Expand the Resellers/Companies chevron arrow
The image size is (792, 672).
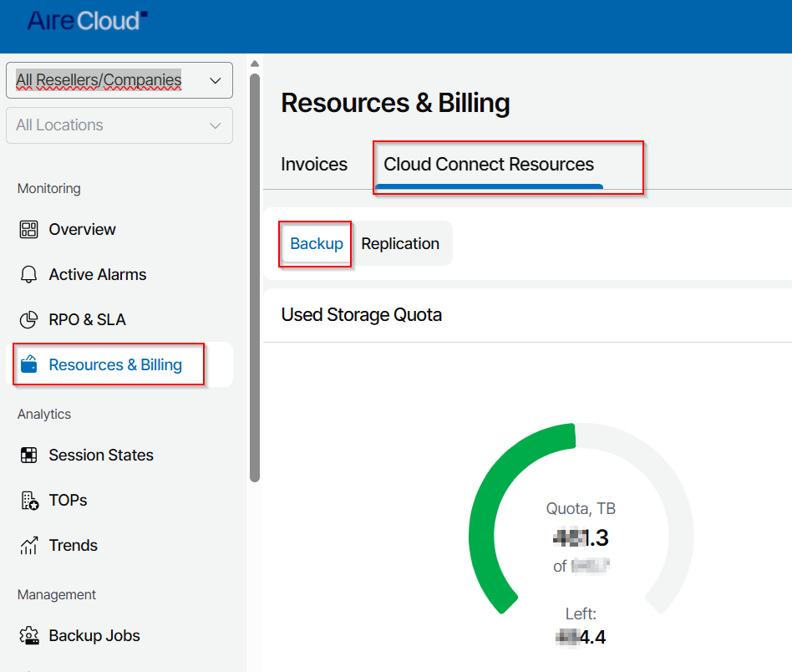[x=216, y=81]
